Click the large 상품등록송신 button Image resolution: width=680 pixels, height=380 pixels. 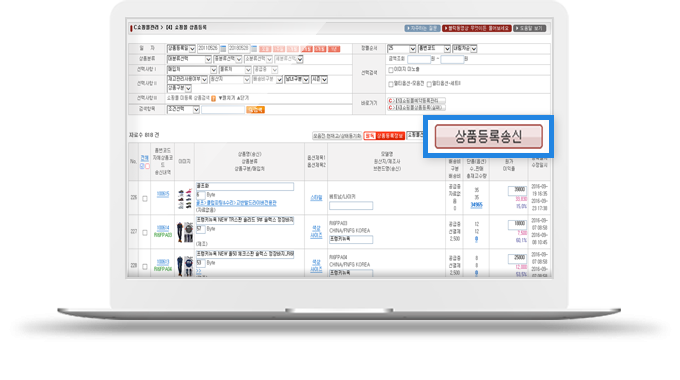[x=489, y=137]
